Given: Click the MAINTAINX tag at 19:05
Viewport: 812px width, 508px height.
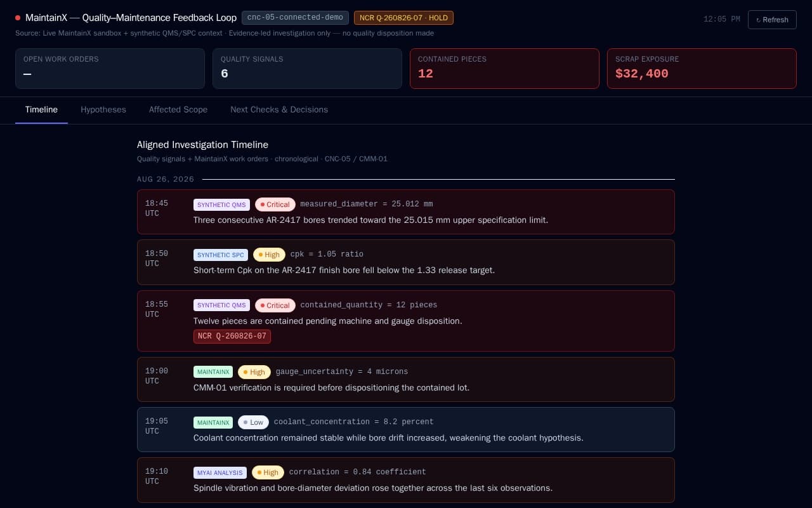Looking at the screenshot, I should (213, 422).
